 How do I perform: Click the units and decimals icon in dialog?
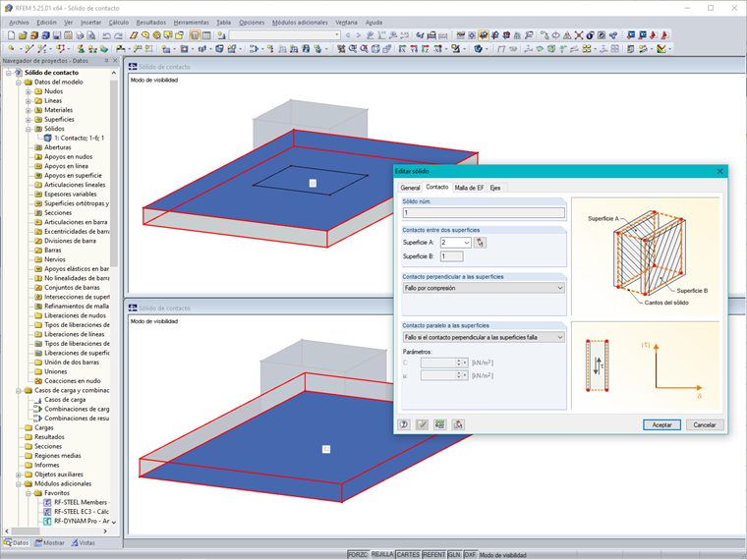[439, 424]
